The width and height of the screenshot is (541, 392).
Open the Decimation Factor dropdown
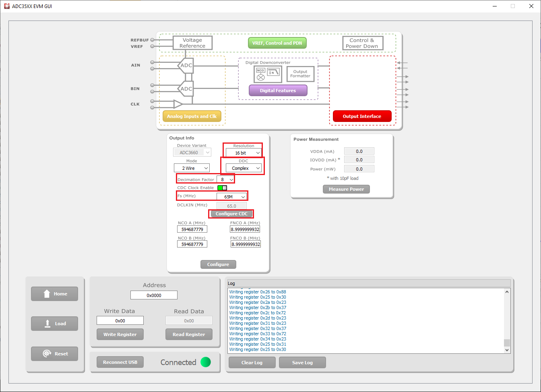click(x=225, y=179)
